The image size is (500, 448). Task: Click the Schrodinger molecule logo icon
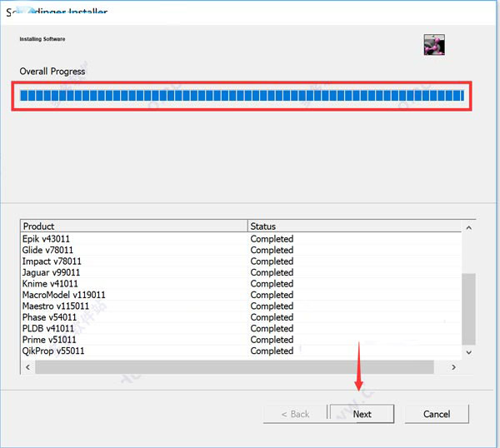[434, 45]
